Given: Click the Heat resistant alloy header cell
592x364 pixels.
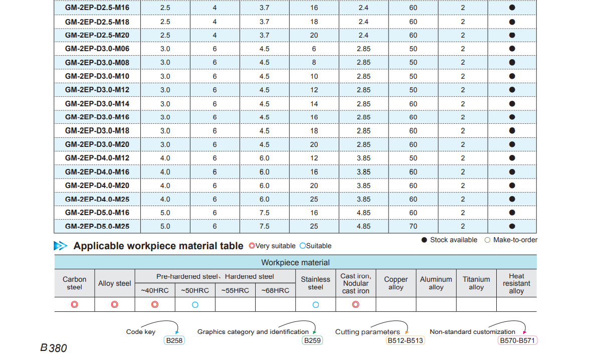Looking at the screenshot, I should [516, 283].
